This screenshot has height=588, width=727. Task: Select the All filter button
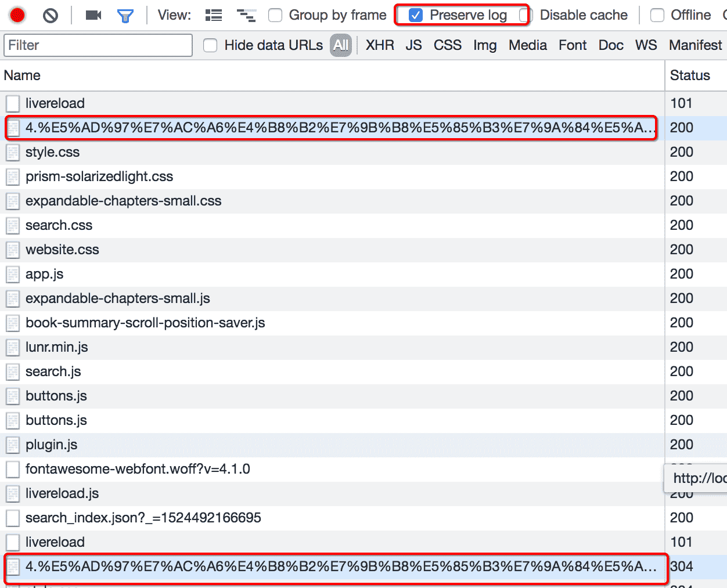coord(341,45)
